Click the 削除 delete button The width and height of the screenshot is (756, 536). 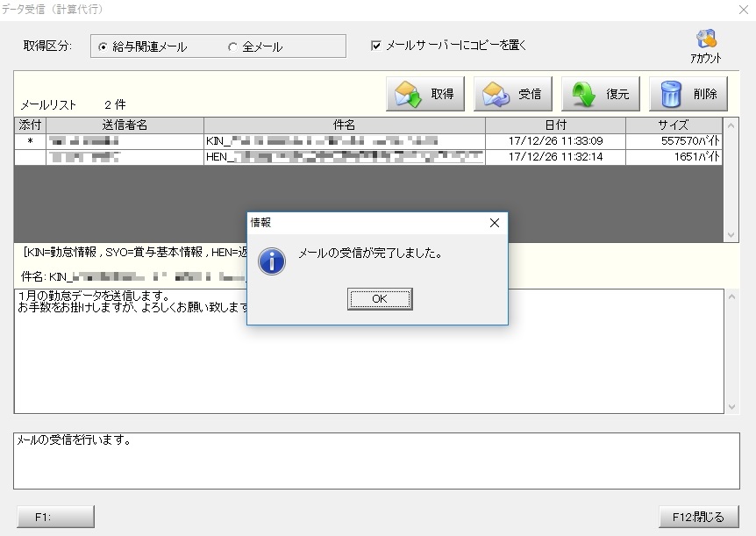tap(688, 94)
